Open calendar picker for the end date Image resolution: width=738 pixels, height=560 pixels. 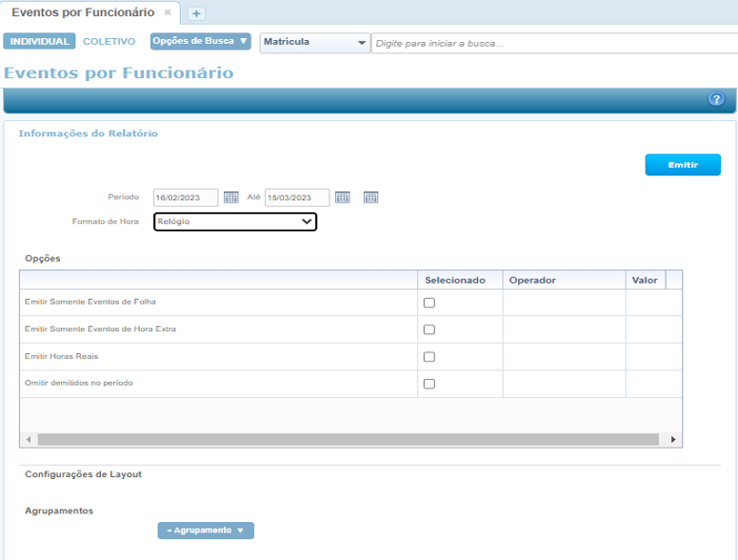(343, 197)
